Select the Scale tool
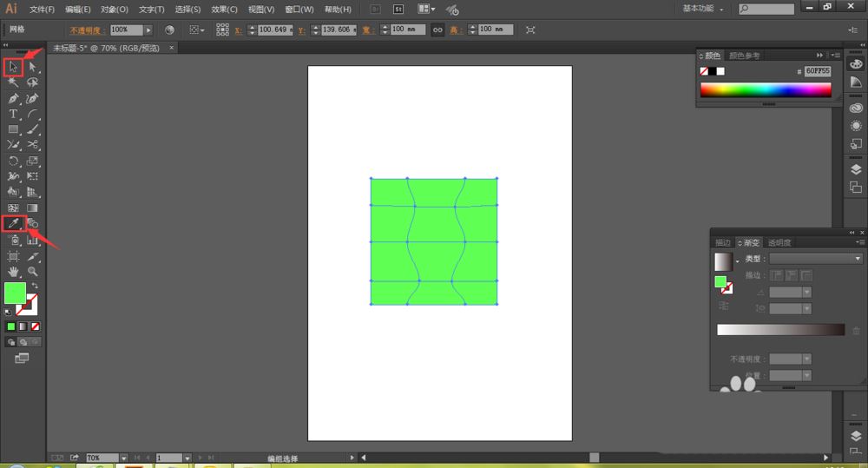This screenshot has width=868, height=468. pyautogui.click(x=32, y=161)
